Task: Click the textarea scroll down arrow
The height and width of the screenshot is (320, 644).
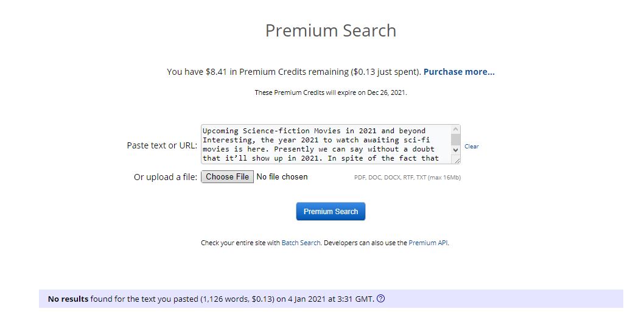Action: (455, 149)
